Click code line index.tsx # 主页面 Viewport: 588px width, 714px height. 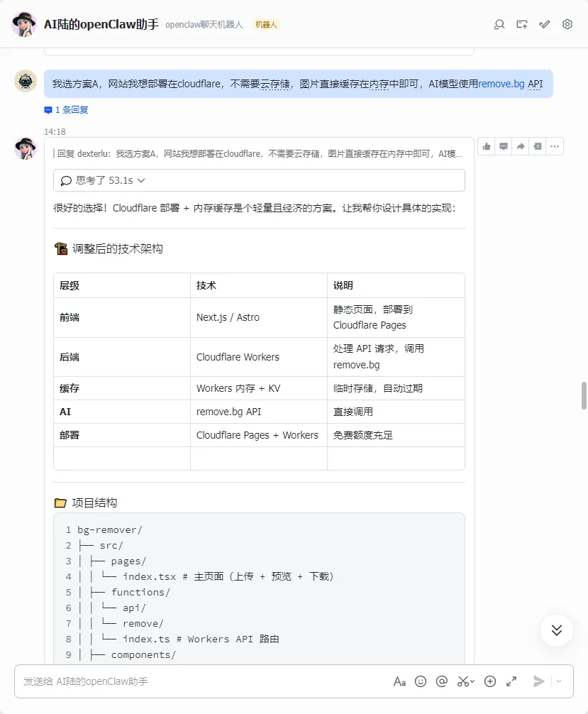click(228, 577)
